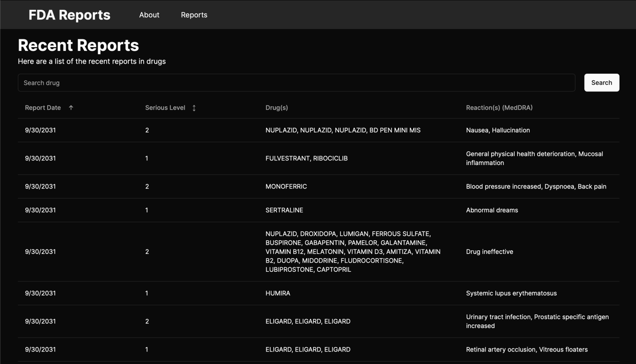Focus the Search drug input field
Viewport: 636px width, 364px height.
click(296, 83)
